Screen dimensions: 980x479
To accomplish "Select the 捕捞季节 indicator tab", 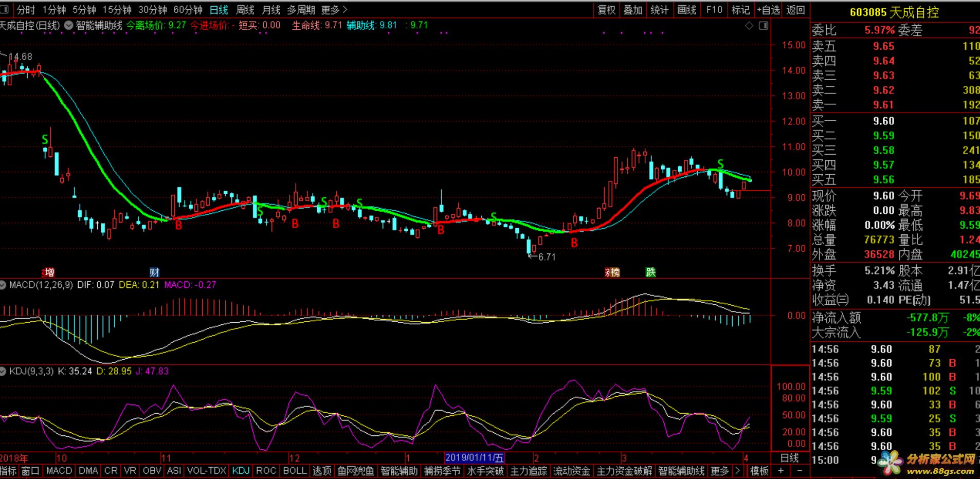I will 443,471.
